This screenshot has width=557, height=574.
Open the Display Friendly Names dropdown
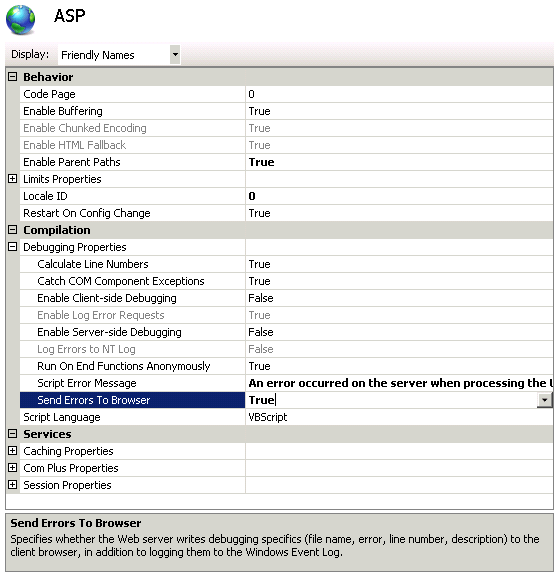tap(175, 55)
